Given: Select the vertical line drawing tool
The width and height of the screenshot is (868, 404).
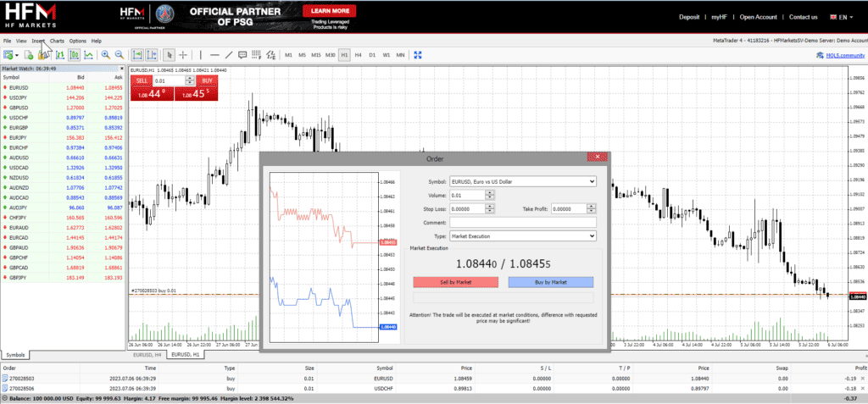Looking at the screenshot, I should coord(200,55).
